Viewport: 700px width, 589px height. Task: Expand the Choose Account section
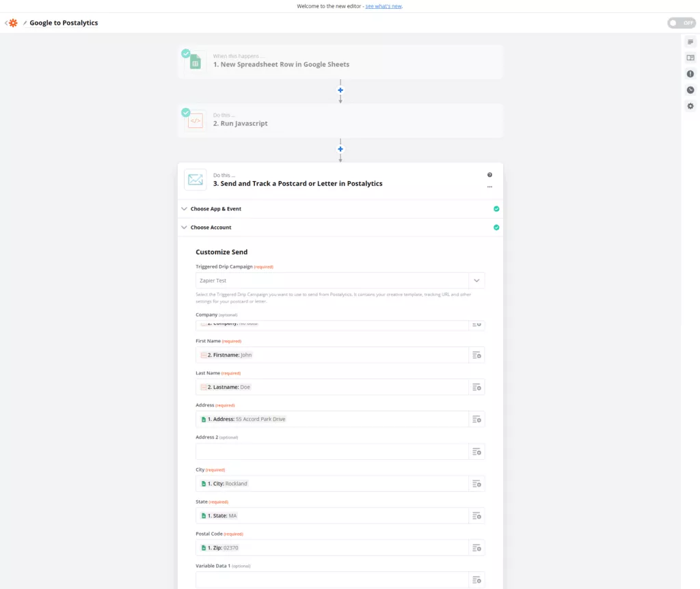(x=340, y=228)
